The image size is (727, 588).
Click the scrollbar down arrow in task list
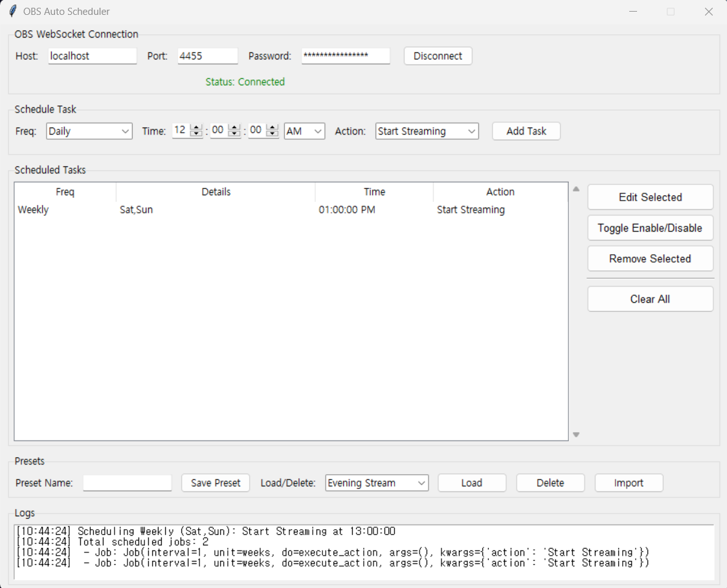pos(576,435)
